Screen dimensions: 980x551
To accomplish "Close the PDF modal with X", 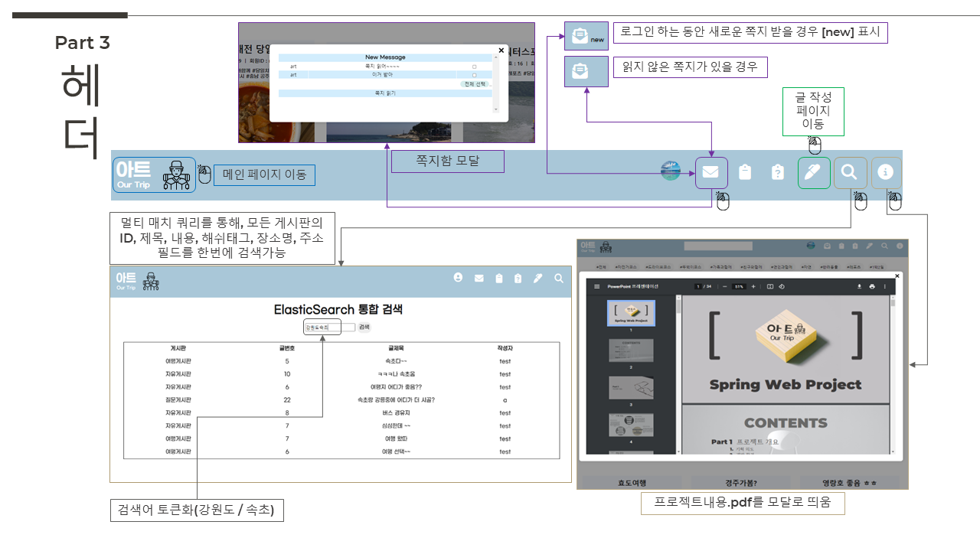I will point(897,276).
